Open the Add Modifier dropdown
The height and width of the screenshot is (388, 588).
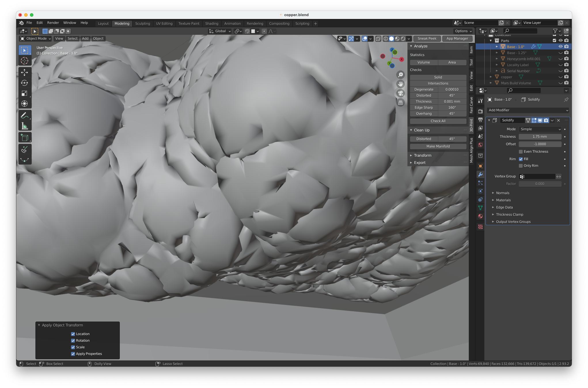[x=528, y=110]
